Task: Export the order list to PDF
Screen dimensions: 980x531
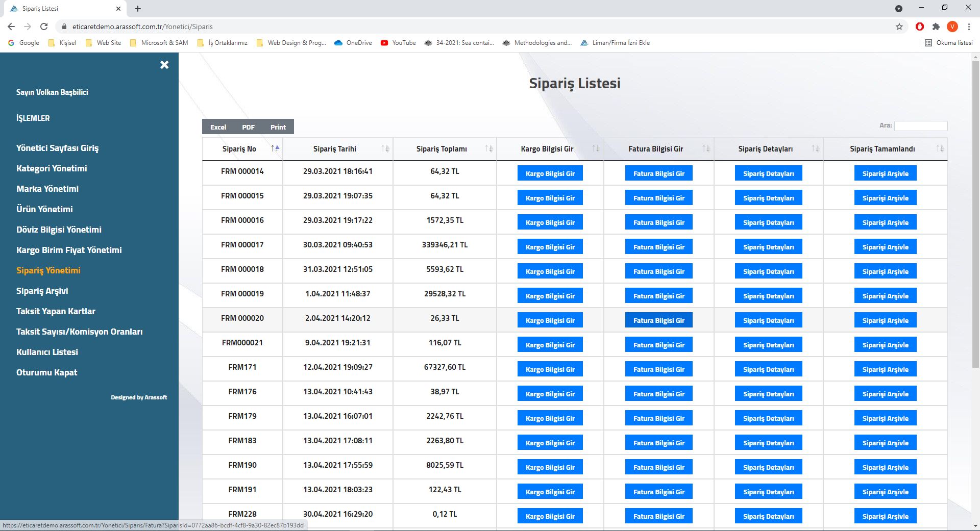Action: coord(248,127)
